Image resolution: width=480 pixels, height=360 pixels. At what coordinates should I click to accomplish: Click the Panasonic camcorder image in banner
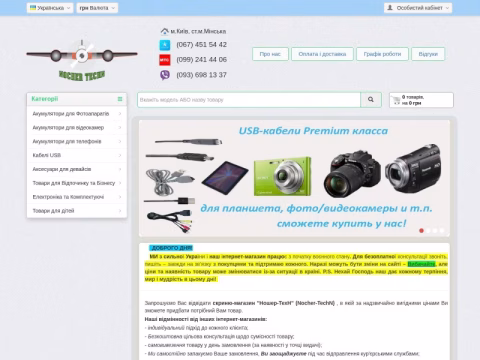413,168
